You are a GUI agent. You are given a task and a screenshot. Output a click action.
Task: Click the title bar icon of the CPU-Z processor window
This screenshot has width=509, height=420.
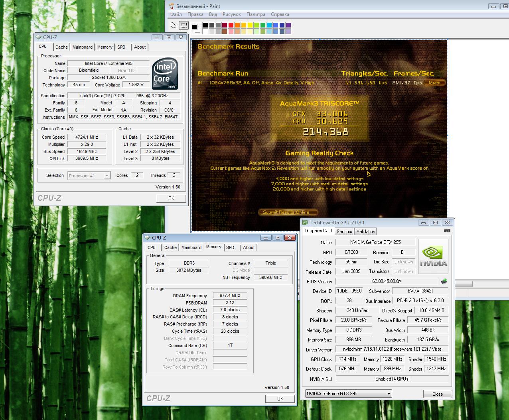pyautogui.click(x=39, y=37)
